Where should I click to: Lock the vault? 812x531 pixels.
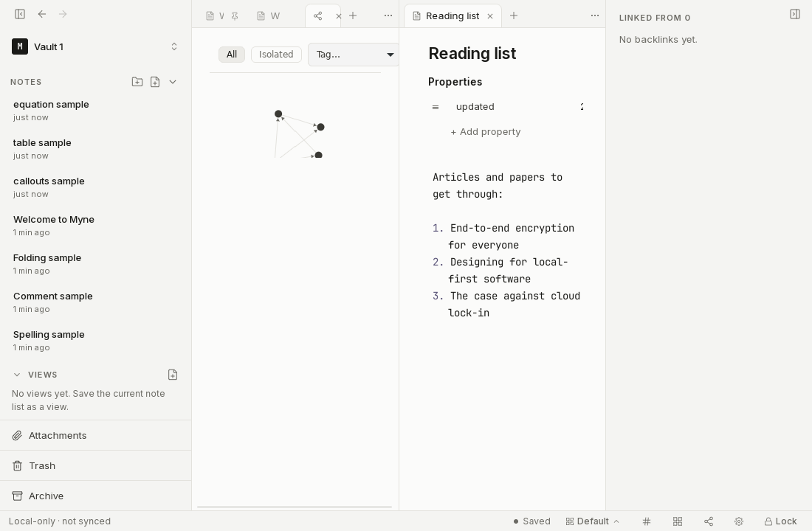point(780,521)
